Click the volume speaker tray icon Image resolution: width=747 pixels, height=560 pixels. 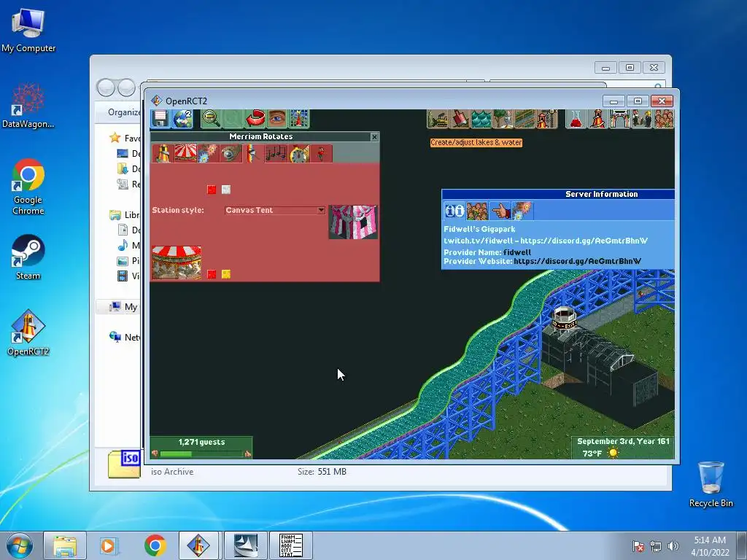point(673,546)
